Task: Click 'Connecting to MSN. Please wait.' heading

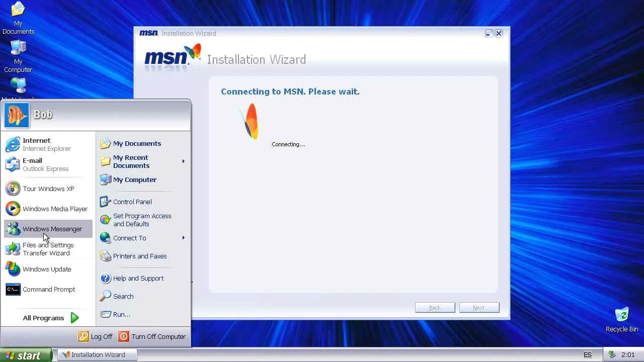Action: [x=290, y=92]
